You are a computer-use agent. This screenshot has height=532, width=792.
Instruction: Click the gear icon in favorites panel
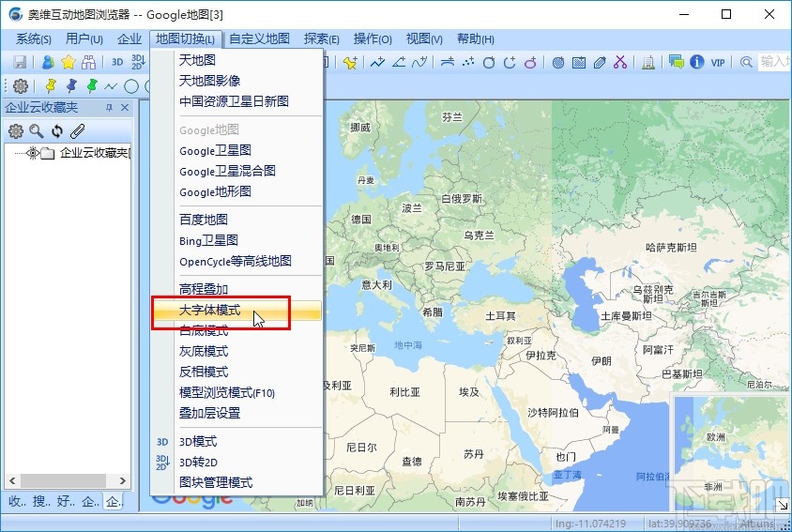[x=16, y=131]
